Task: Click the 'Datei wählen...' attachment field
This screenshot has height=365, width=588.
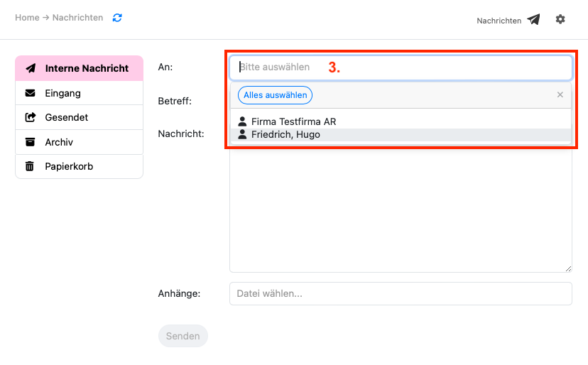Action: (401, 293)
